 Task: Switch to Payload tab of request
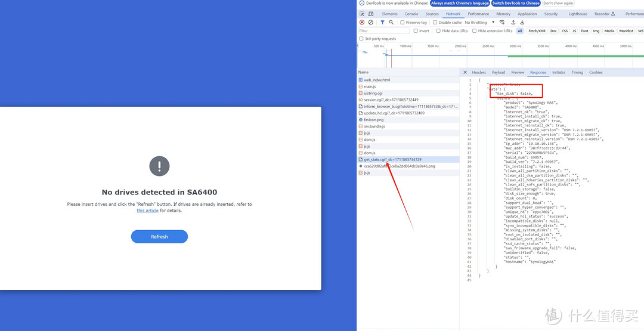(499, 72)
